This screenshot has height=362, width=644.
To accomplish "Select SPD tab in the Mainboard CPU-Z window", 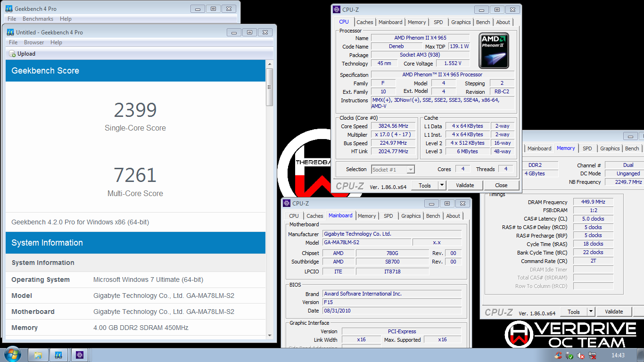I will point(388,216).
